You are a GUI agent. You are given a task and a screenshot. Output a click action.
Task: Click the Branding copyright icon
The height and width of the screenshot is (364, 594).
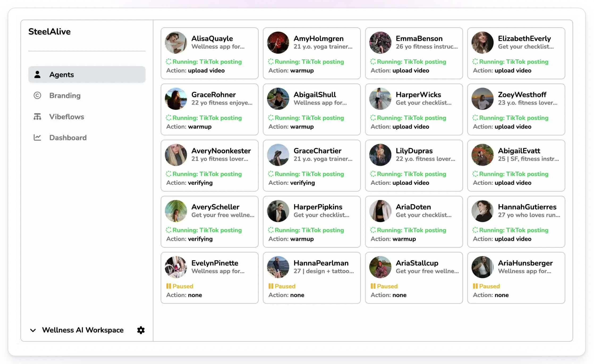click(x=37, y=95)
